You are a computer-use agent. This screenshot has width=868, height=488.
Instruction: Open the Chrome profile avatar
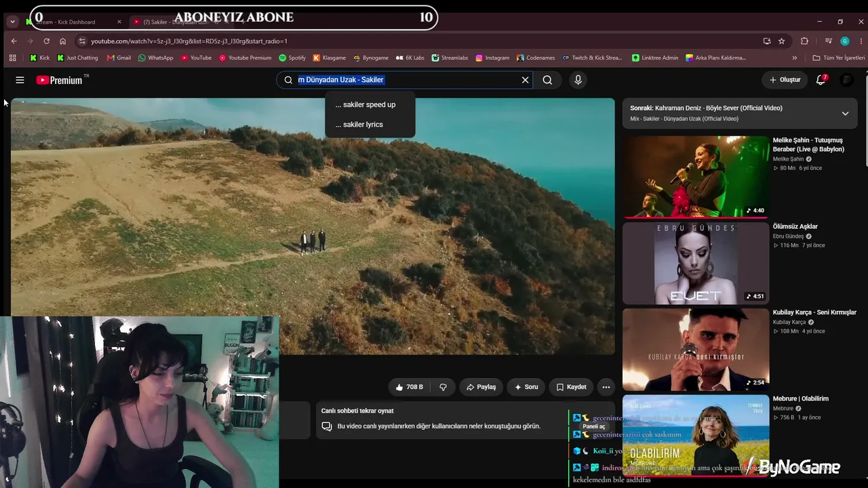click(845, 41)
